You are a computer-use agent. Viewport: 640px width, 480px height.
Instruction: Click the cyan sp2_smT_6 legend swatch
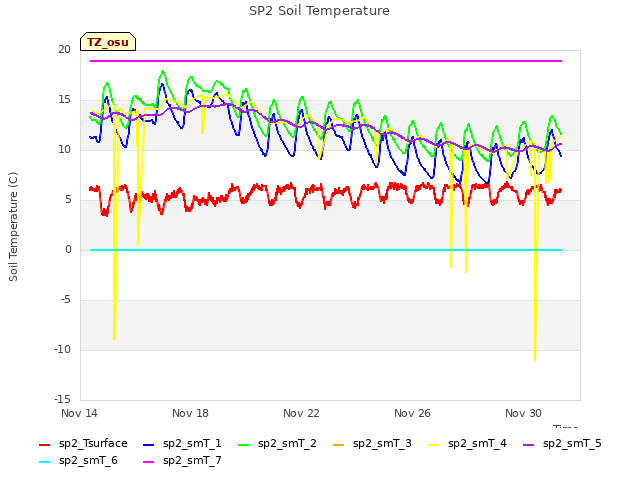click(44, 462)
